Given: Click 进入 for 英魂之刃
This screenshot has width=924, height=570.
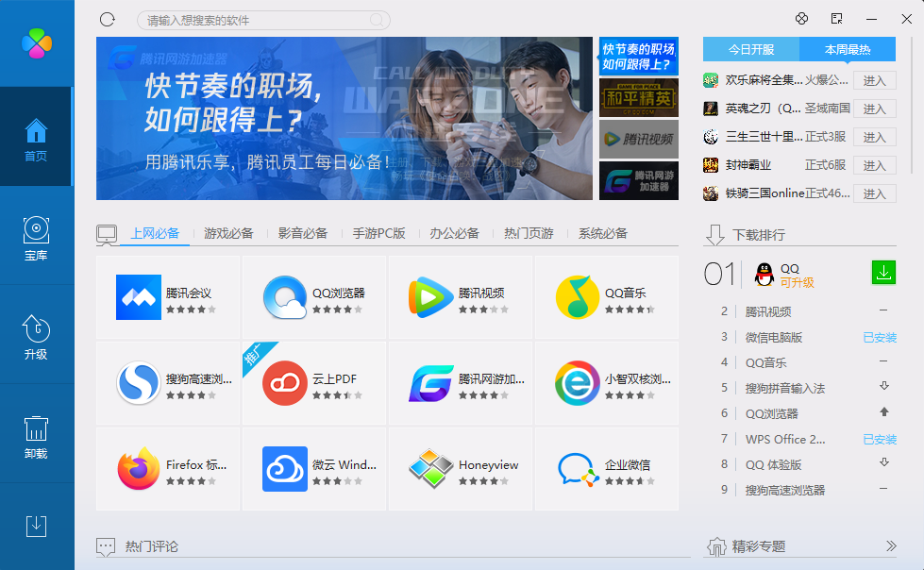Looking at the screenshot, I should click(x=875, y=109).
